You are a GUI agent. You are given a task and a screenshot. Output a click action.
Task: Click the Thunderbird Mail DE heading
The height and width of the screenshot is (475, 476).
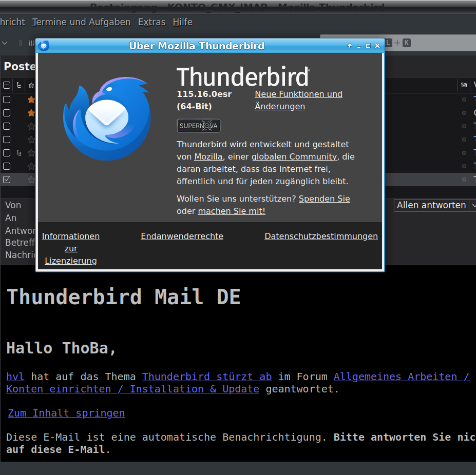click(124, 296)
